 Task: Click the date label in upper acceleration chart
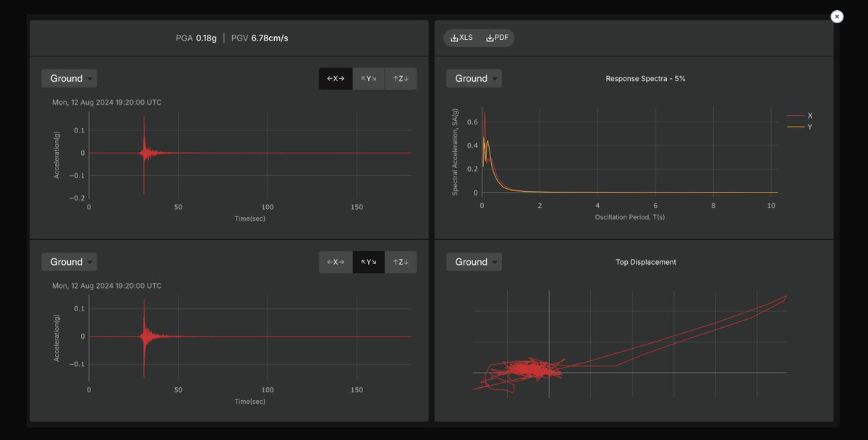(107, 102)
